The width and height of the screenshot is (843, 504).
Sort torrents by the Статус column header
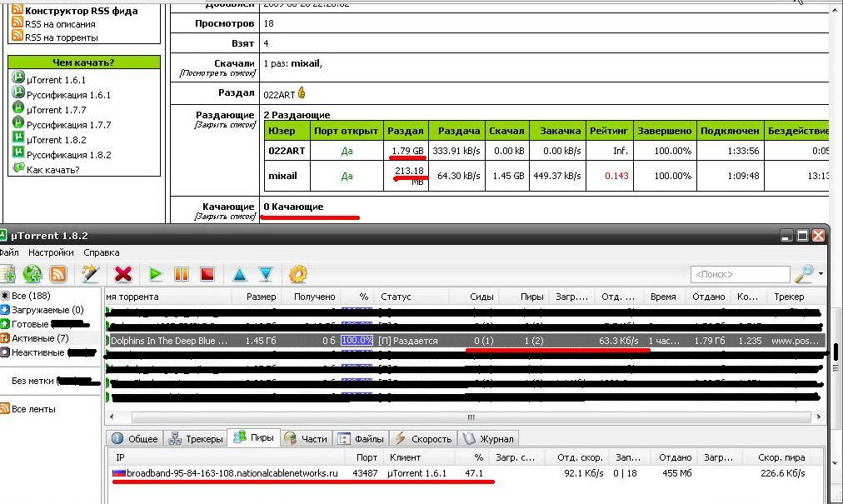tap(396, 297)
